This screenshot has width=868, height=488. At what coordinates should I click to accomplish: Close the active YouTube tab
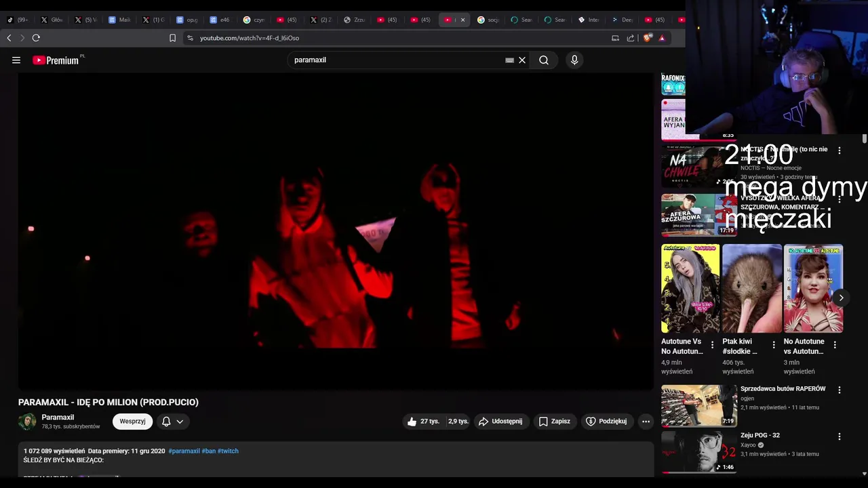(463, 20)
